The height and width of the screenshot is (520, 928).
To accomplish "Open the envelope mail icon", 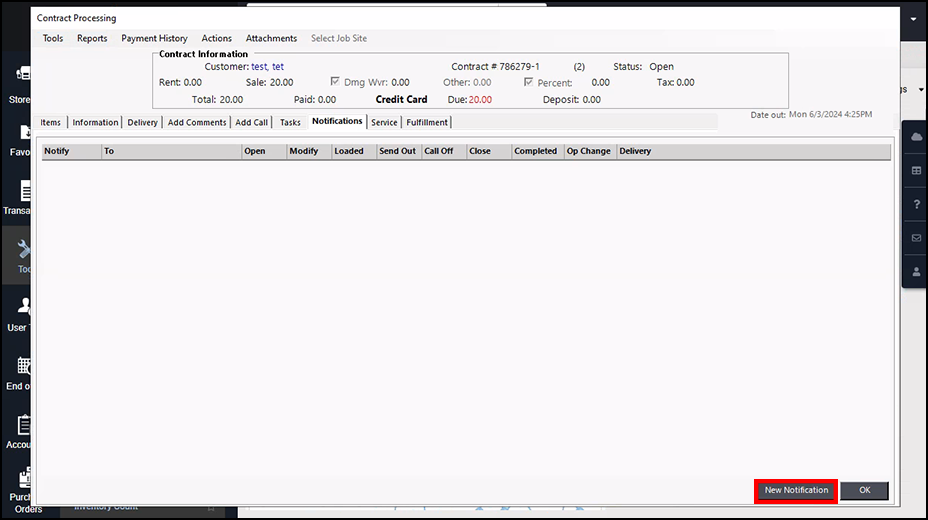I will 916,238.
